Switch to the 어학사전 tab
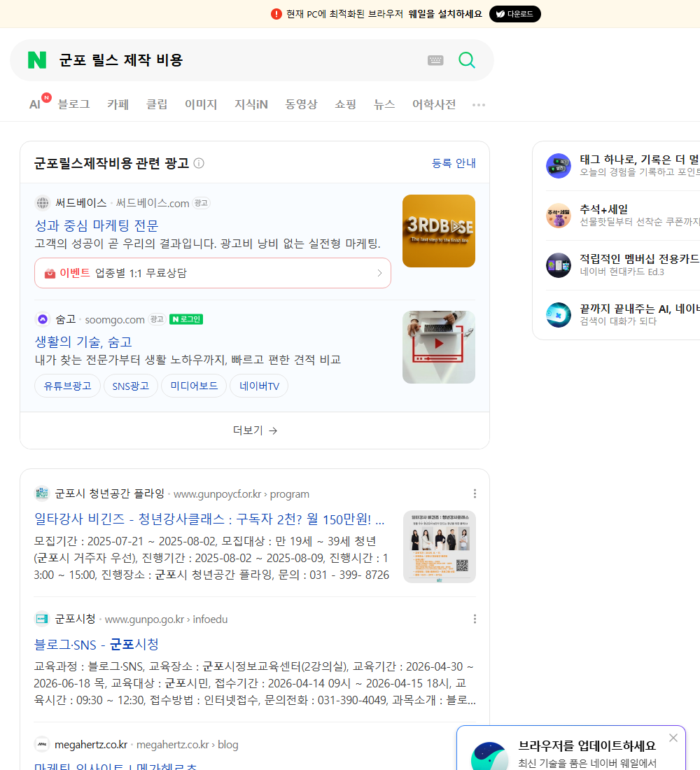 point(434,104)
